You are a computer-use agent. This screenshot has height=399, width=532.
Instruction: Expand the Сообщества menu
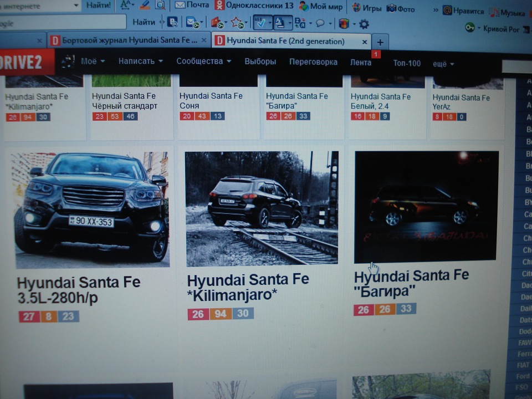tap(203, 61)
